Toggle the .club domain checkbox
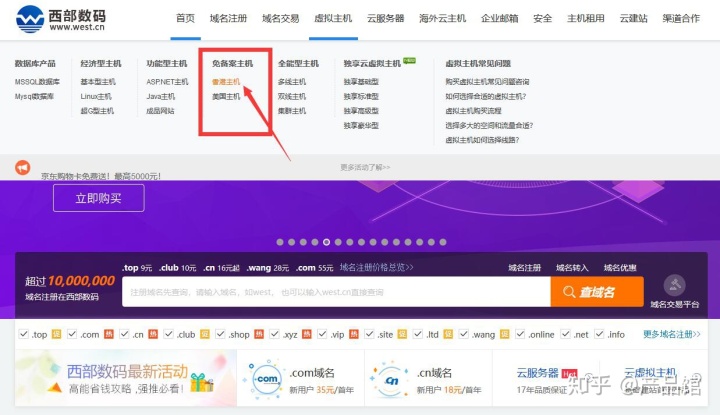Viewport: 720px width, 415px height. coord(169,334)
